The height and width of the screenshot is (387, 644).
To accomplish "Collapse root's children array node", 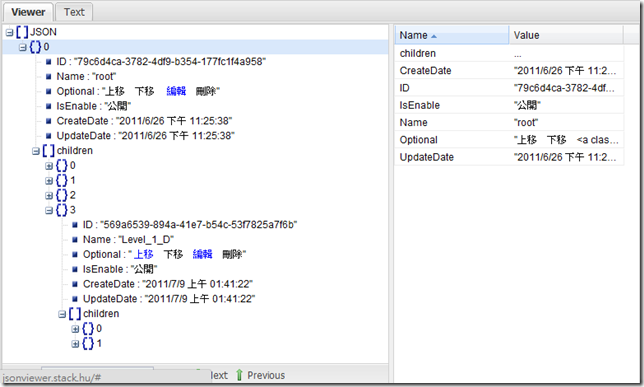I will [36, 151].
